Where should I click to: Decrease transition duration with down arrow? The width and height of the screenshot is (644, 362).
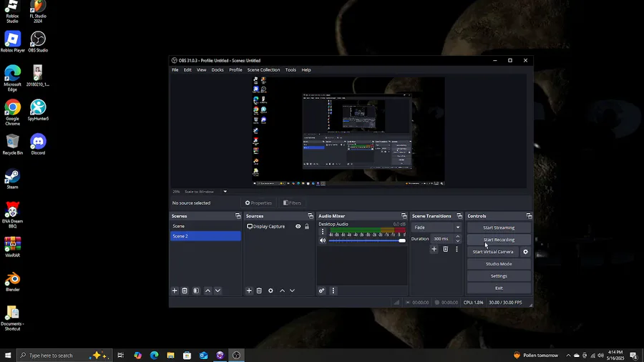[x=457, y=241]
